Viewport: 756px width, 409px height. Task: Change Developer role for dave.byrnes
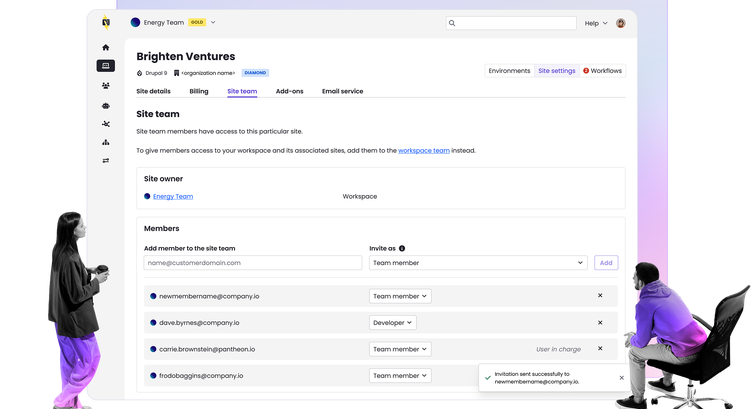[x=392, y=323]
